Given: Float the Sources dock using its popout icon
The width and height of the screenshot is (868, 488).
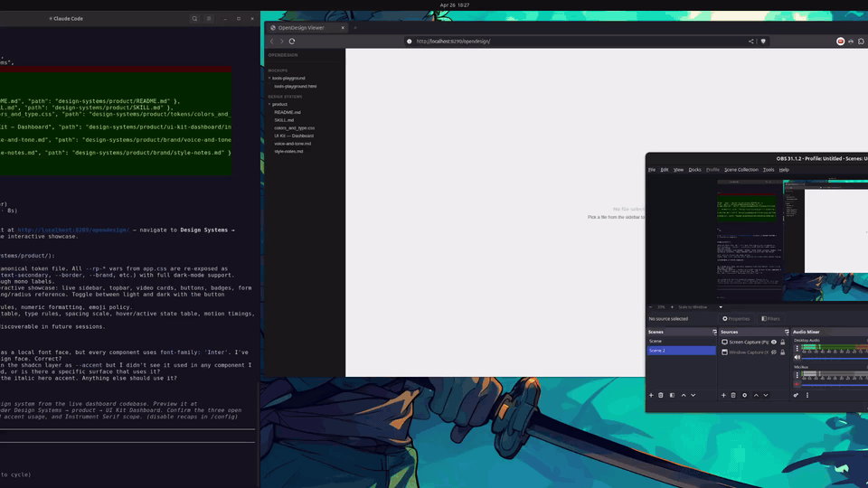Looking at the screenshot, I should point(787,332).
